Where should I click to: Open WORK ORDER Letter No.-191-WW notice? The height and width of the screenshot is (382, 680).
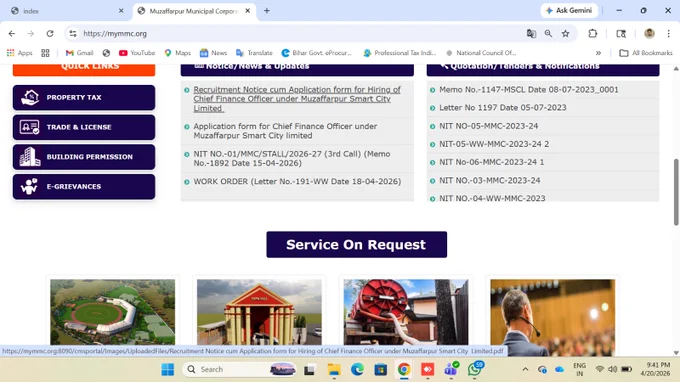tap(297, 181)
